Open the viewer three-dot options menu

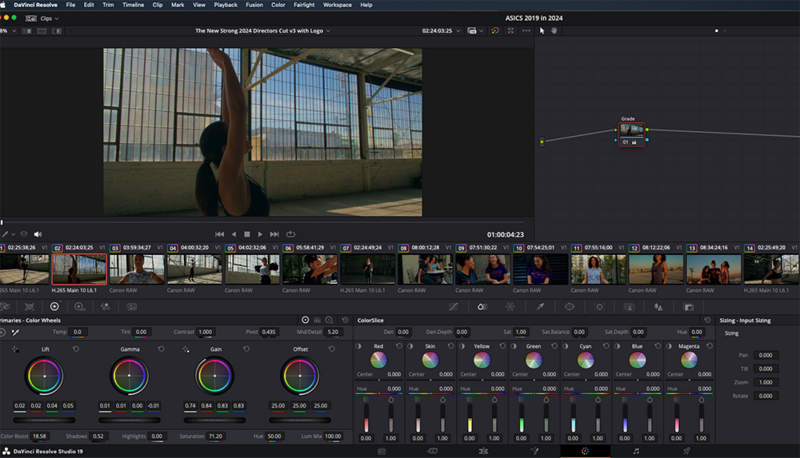point(526,31)
